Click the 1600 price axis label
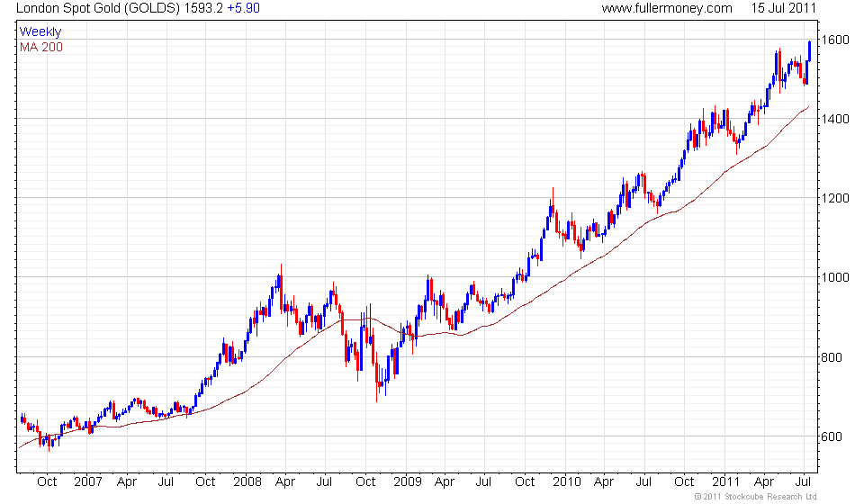Viewport: 864px width, 504px height. click(x=835, y=40)
